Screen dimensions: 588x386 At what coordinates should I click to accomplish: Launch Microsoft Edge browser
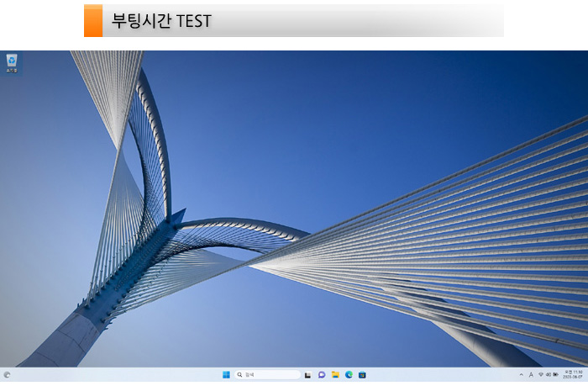pos(349,375)
